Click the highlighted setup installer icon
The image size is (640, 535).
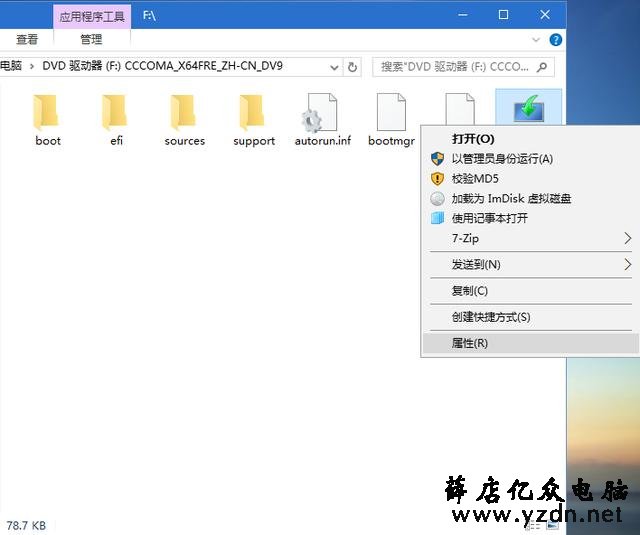click(x=529, y=108)
